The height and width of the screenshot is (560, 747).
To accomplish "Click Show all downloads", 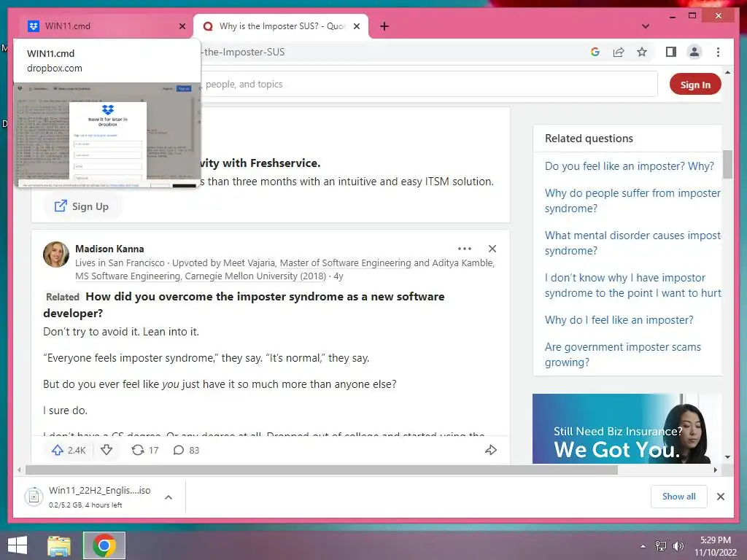I will 679,497.
